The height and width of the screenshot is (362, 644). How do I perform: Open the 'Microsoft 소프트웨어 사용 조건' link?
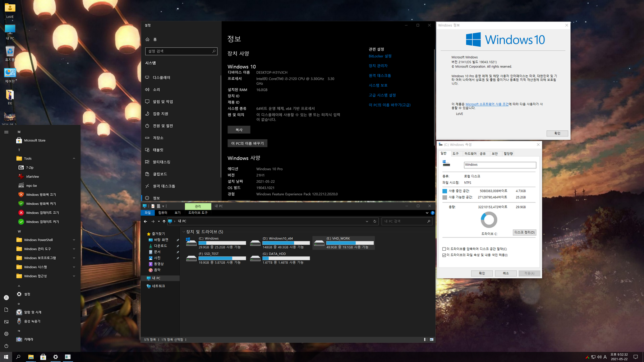(487, 104)
